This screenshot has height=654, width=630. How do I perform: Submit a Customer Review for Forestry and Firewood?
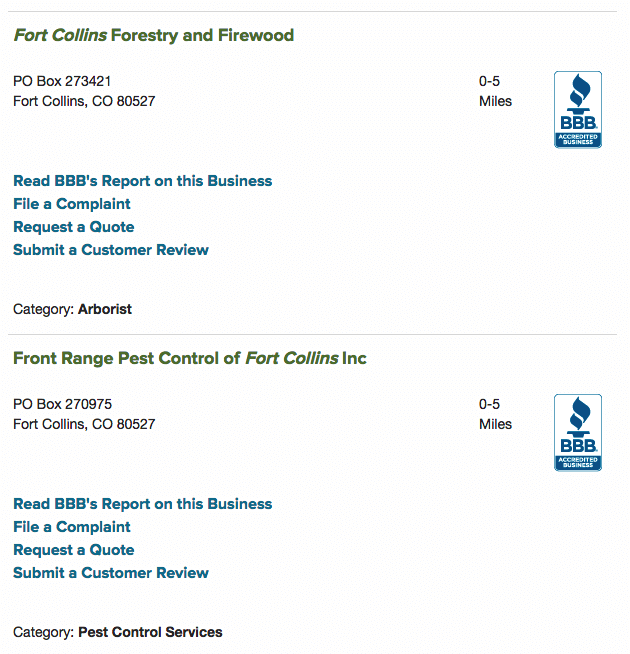[111, 250]
